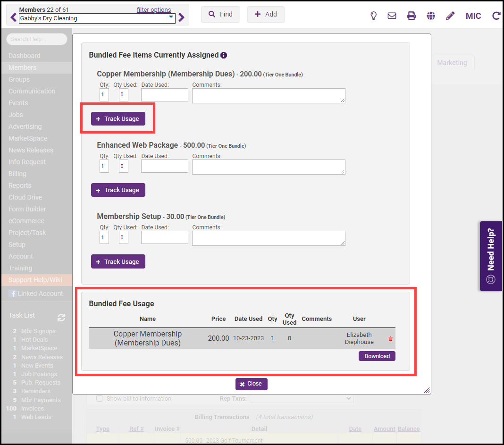
Task: Toggle Show bill-to information checkbox
Action: 100,399
